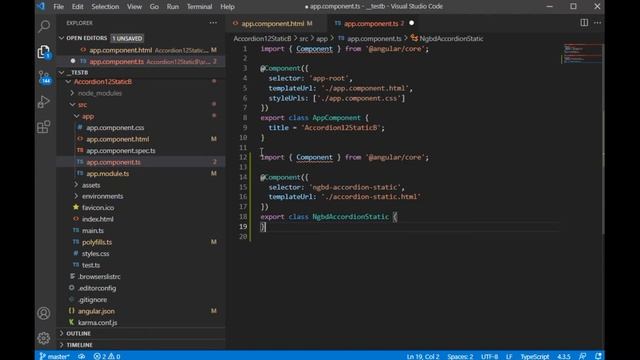
Task: Change TypeScript language mode in status bar
Action: 535,356
